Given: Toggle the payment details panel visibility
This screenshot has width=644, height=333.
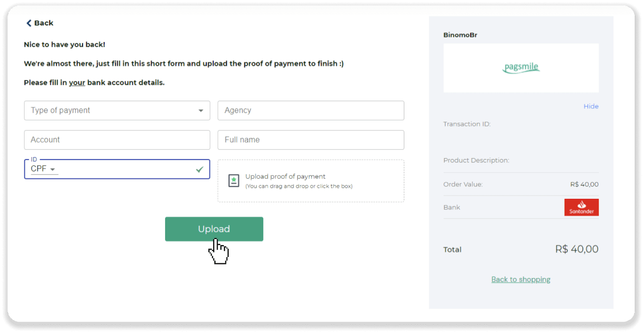Looking at the screenshot, I should [x=590, y=106].
